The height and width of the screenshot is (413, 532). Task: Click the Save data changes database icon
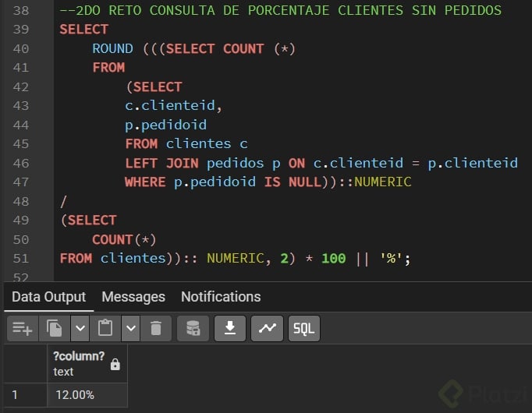[x=193, y=328]
